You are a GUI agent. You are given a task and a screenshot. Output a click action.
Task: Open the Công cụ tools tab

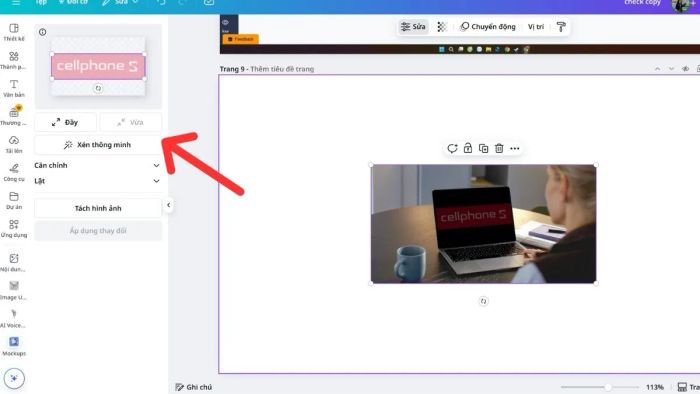[x=14, y=172]
